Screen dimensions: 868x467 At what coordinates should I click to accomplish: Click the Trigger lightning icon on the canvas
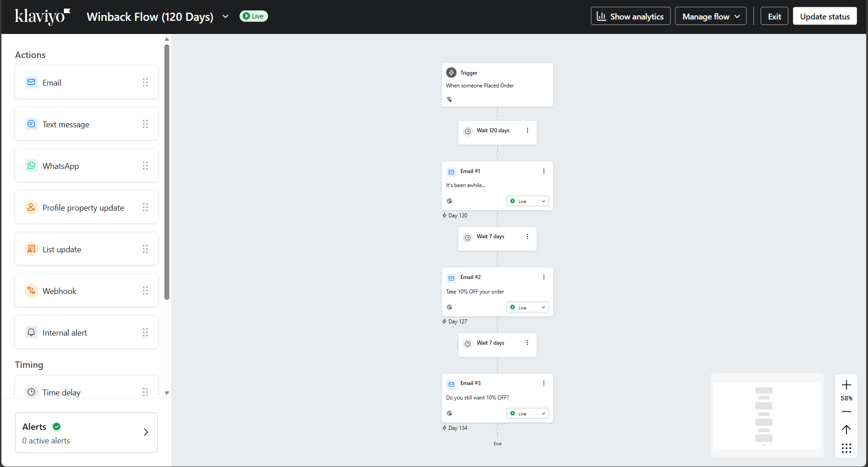point(451,72)
